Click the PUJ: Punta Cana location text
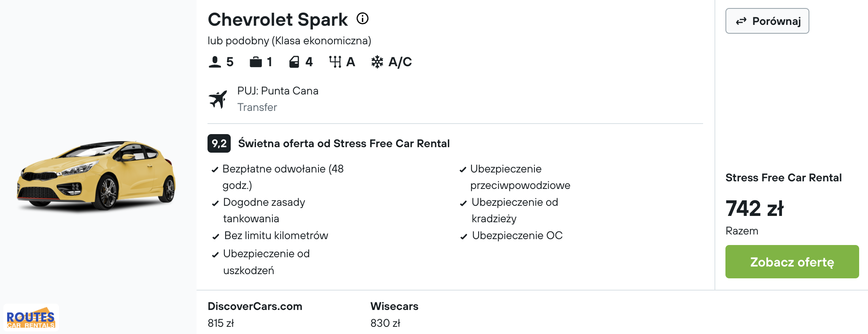 278,91
